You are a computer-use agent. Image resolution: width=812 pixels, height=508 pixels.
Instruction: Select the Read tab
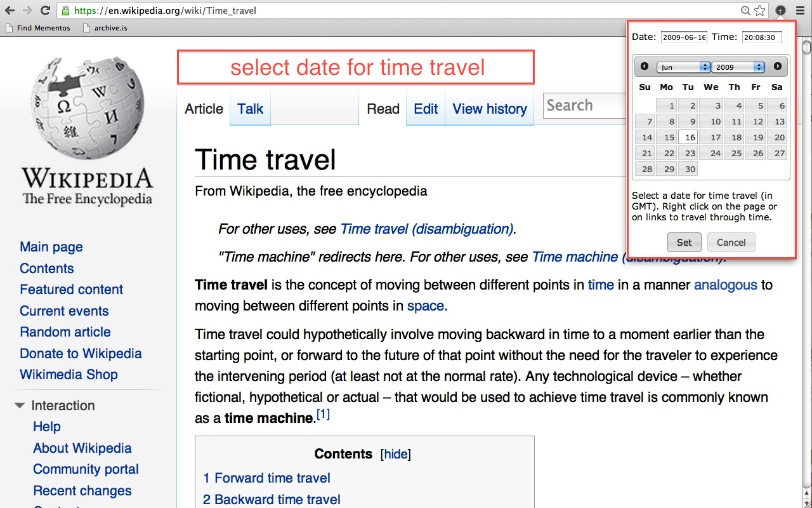(383, 109)
